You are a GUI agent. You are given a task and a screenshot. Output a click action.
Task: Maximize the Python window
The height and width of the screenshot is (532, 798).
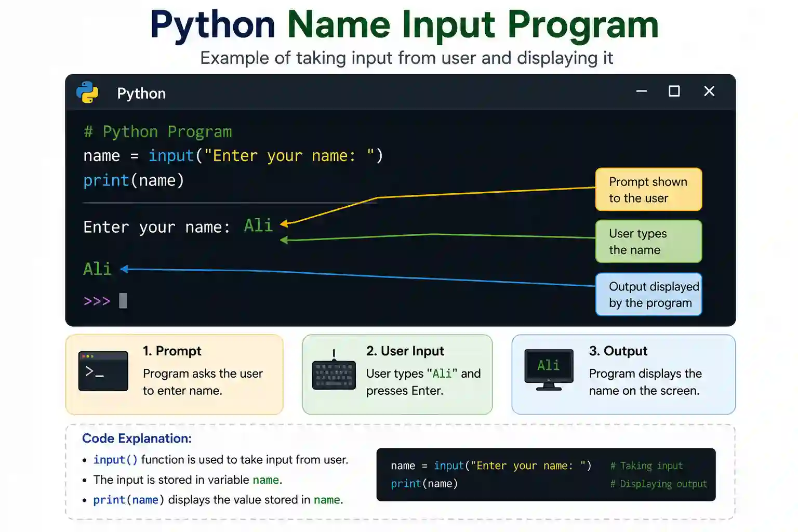[x=674, y=91]
